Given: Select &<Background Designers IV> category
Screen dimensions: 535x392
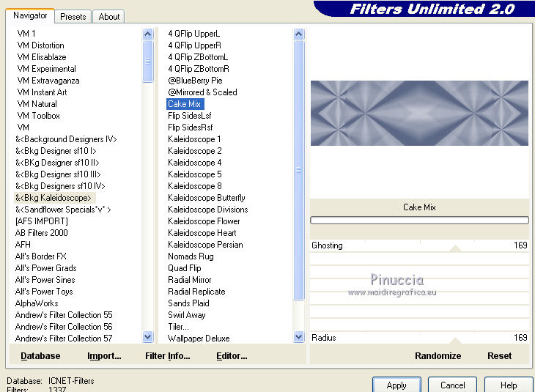Looking at the screenshot, I should [x=66, y=139].
